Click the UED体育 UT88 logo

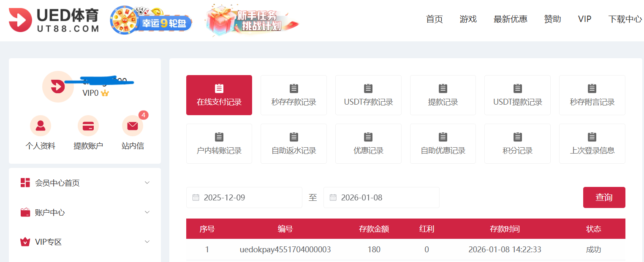click(54, 20)
